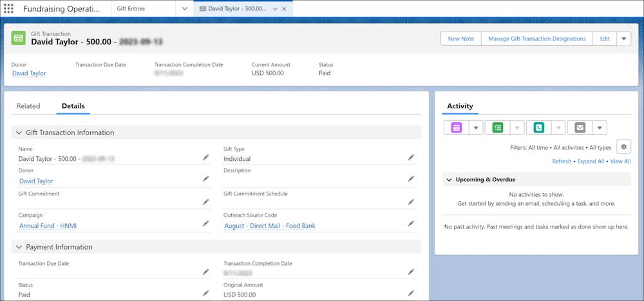Open dropdown next to New Event button
644x301 pixels.
(476, 127)
